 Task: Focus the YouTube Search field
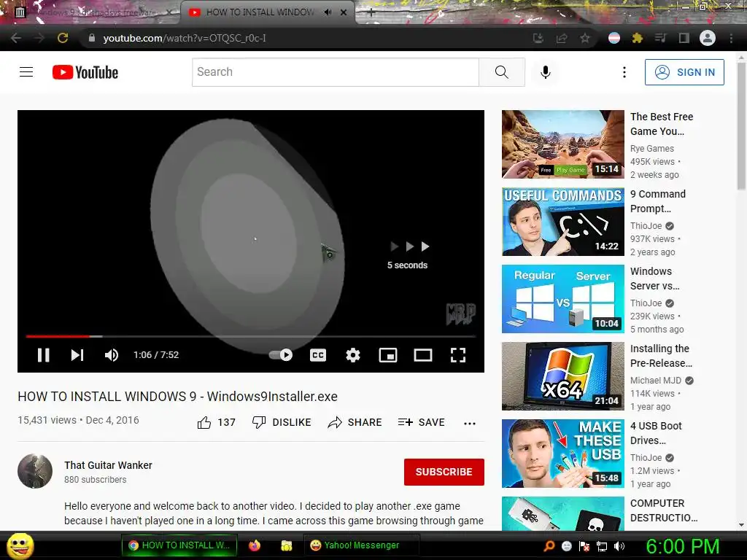(x=336, y=72)
